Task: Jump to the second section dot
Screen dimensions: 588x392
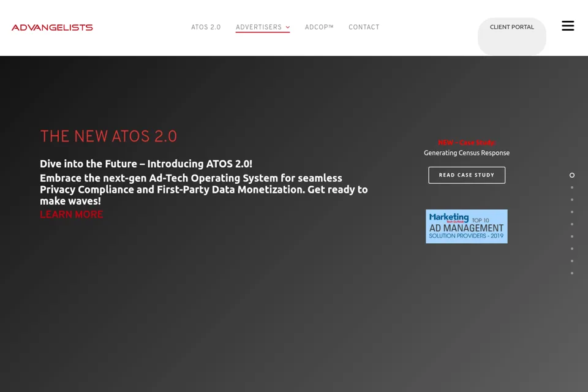Action: [572, 187]
